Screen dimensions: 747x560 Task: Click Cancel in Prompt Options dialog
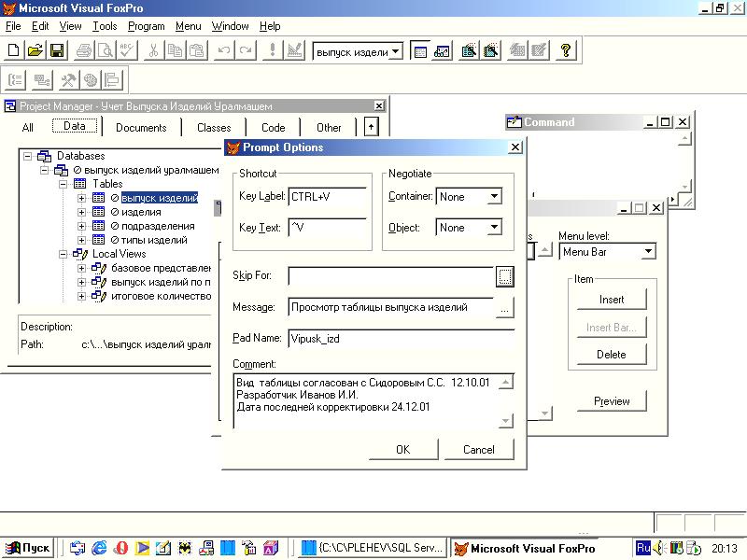coord(479,450)
